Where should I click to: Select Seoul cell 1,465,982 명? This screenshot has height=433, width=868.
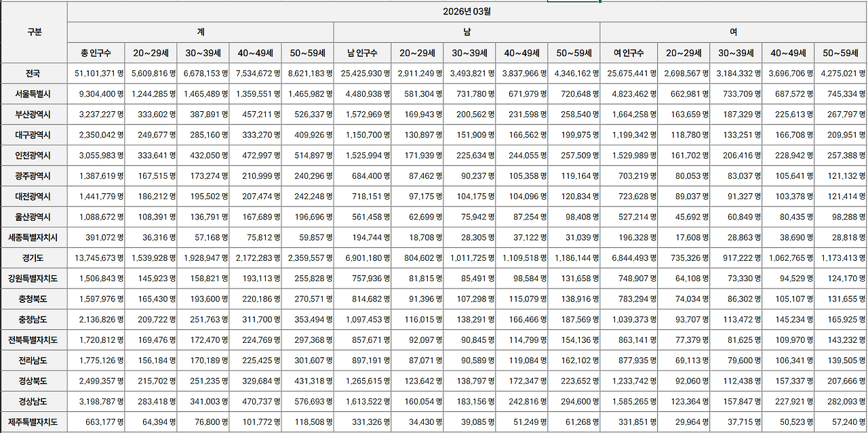(308, 94)
